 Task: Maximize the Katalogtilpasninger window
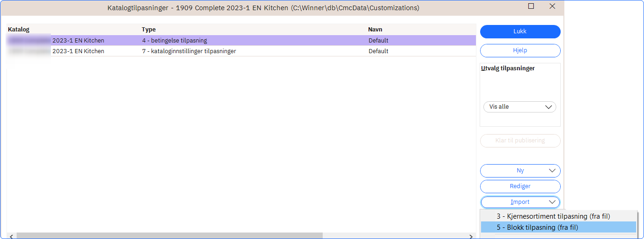pyautogui.click(x=531, y=6)
